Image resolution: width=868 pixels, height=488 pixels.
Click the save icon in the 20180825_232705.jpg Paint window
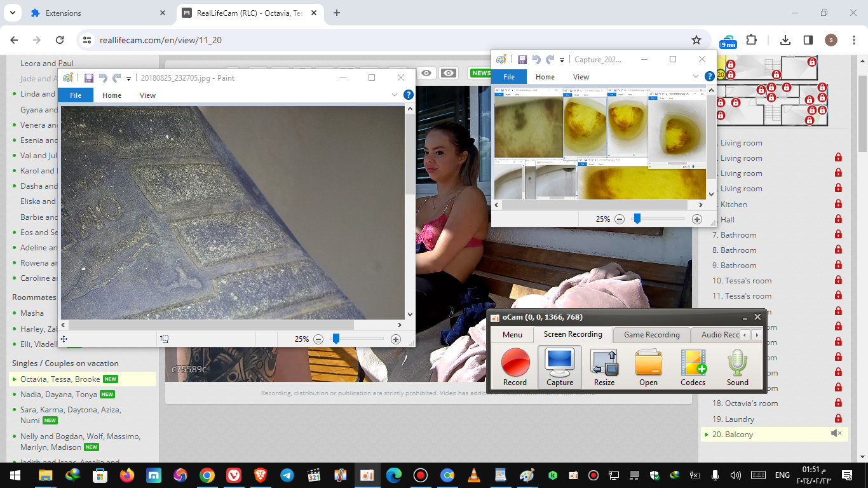[x=89, y=78]
